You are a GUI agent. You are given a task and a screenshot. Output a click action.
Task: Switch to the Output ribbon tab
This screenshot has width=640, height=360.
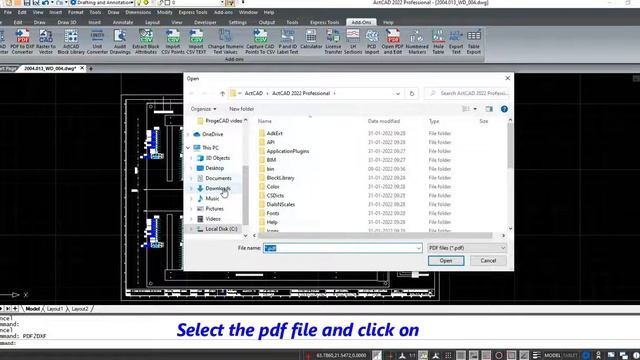pos(267,22)
